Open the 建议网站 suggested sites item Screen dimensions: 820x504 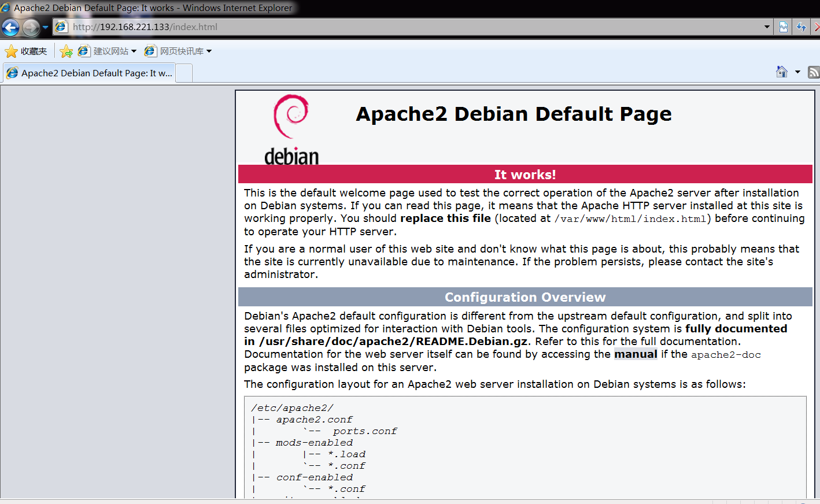(107, 51)
